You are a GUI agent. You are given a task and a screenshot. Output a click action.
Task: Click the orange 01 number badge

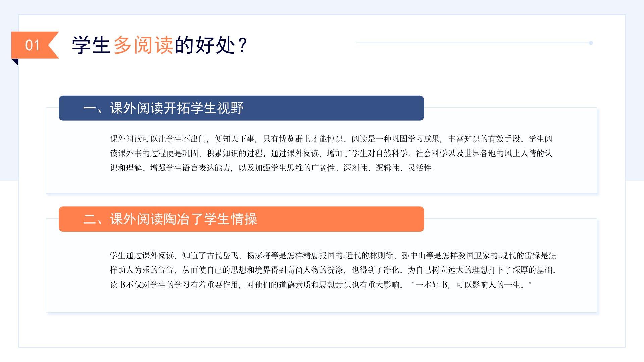click(x=32, y=45)
